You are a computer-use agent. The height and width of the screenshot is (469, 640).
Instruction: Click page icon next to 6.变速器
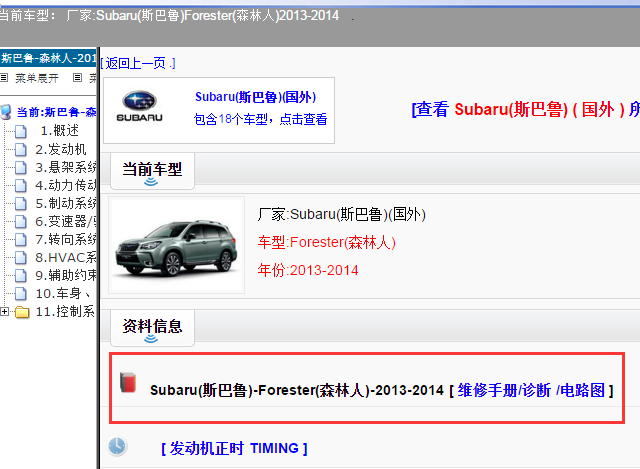click(21, 221)
